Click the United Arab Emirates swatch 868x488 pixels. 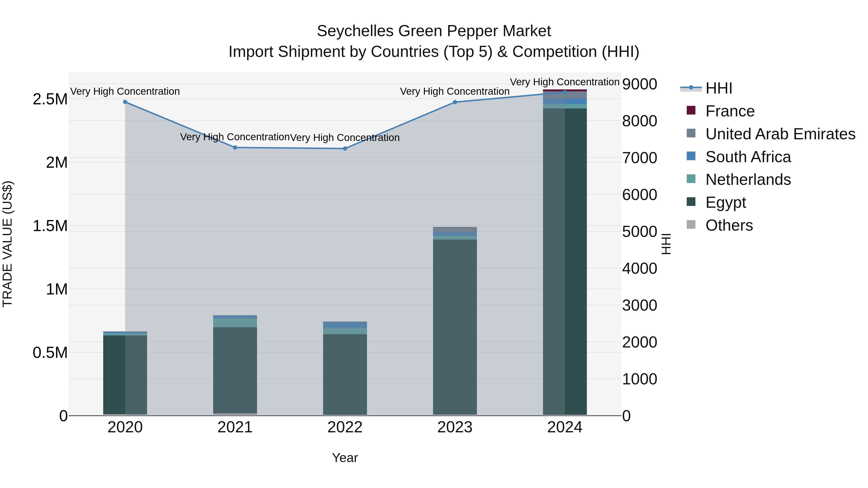tap(691, 133)
